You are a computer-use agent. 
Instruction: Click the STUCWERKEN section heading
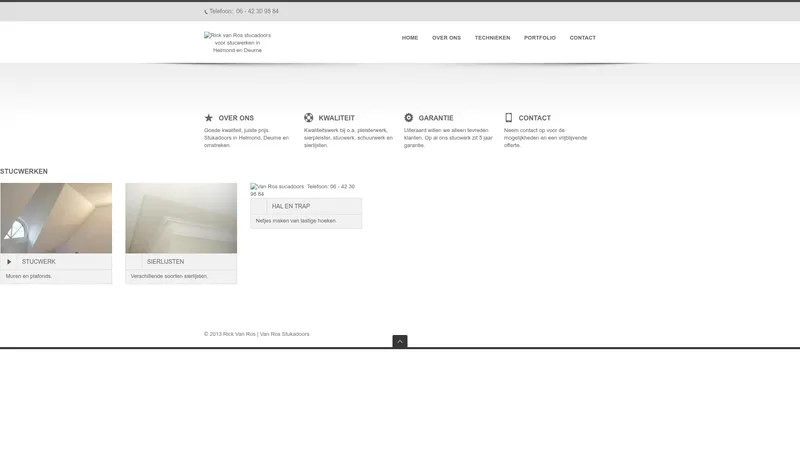[24, 171]
